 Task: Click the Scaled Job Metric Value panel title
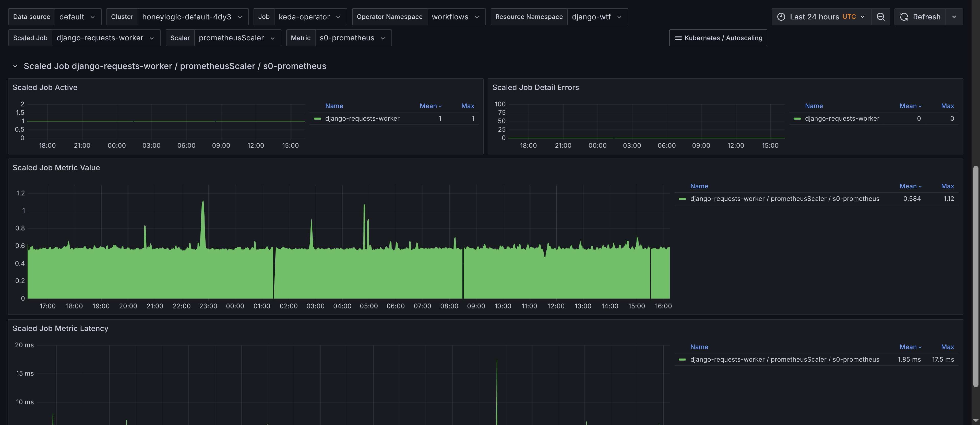click(x=56, y=168)
